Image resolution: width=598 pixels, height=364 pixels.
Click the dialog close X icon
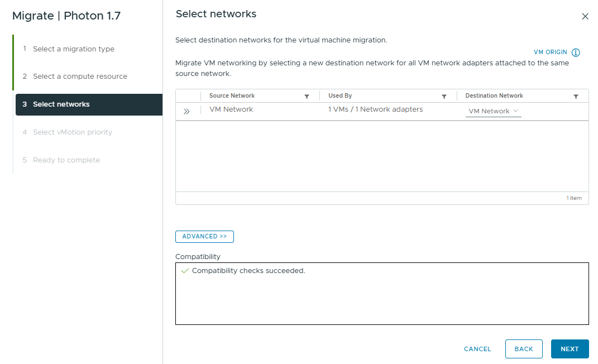click(x=585, y=16)
